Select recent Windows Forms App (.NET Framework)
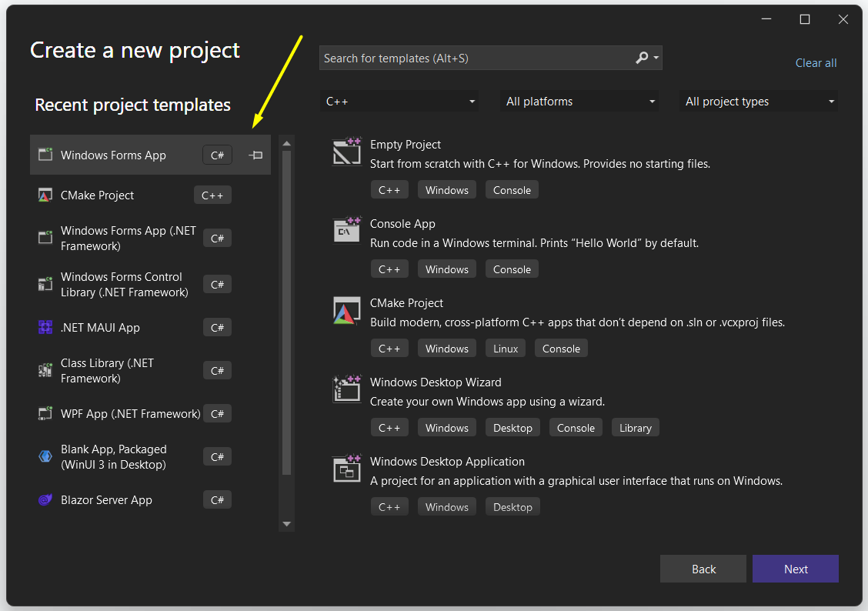868x611 pixels. click(150, 238)
